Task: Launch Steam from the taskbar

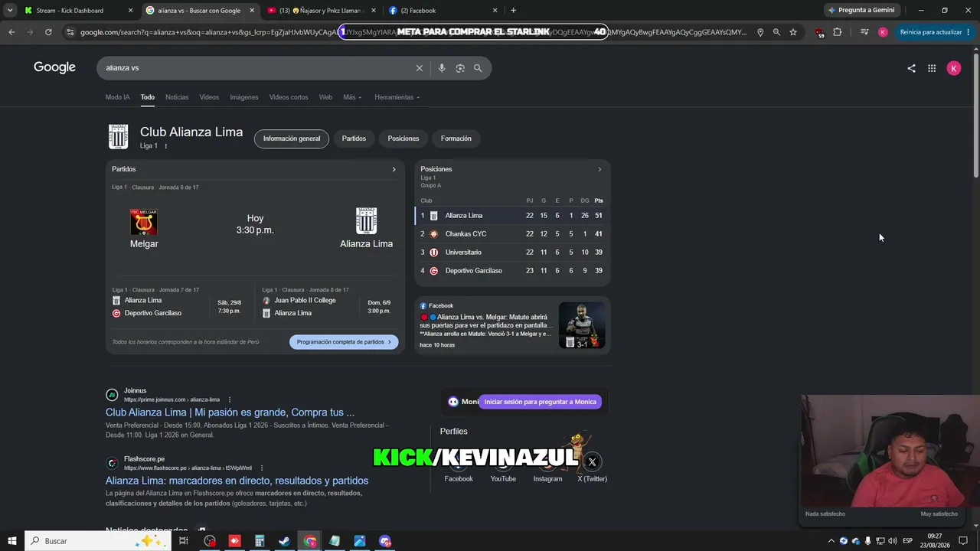Action: tap(284, 541)
